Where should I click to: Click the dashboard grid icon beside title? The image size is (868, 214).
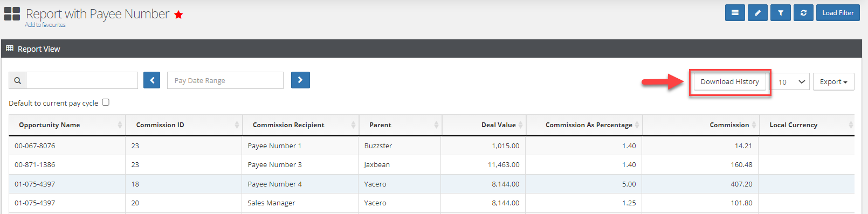click(x=12, y=14)
